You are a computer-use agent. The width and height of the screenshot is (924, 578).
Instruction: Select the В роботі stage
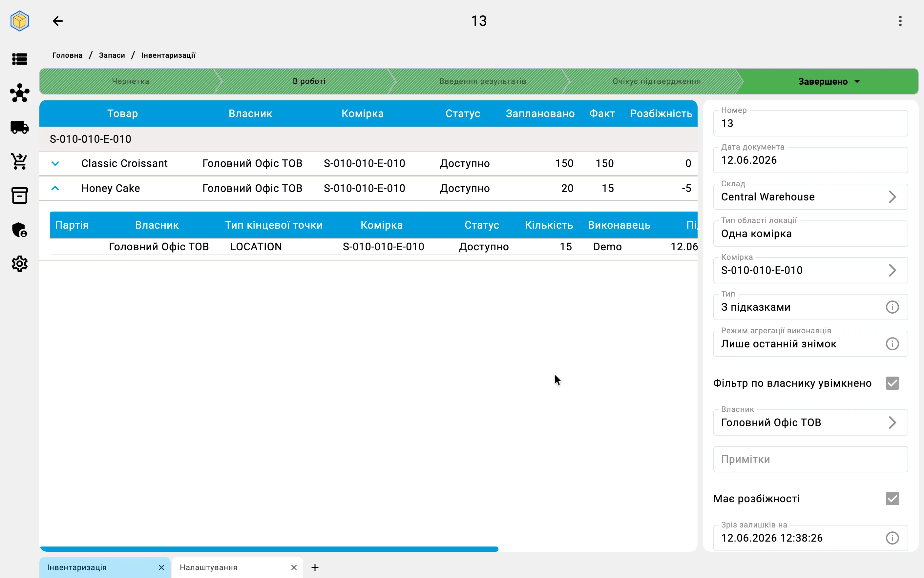pos(309,81)
